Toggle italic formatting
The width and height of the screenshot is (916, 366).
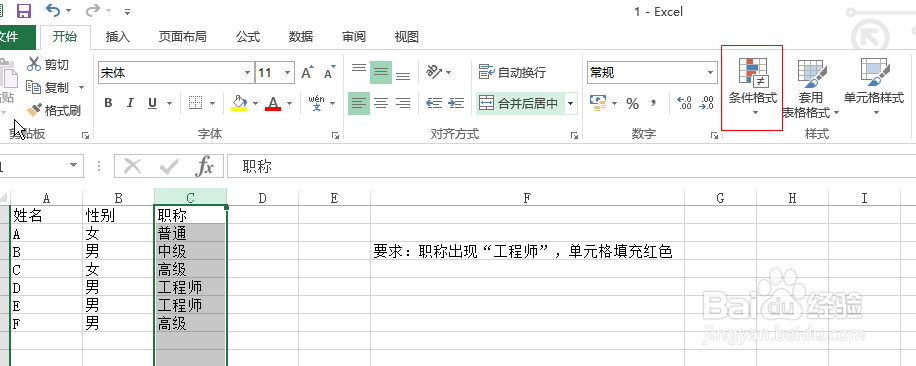(x=130, y=103)
